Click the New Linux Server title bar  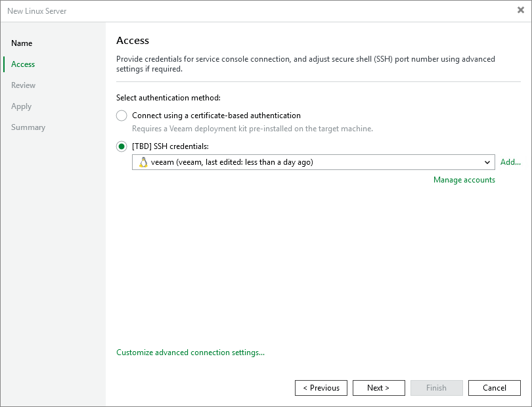tap(197, 11)
